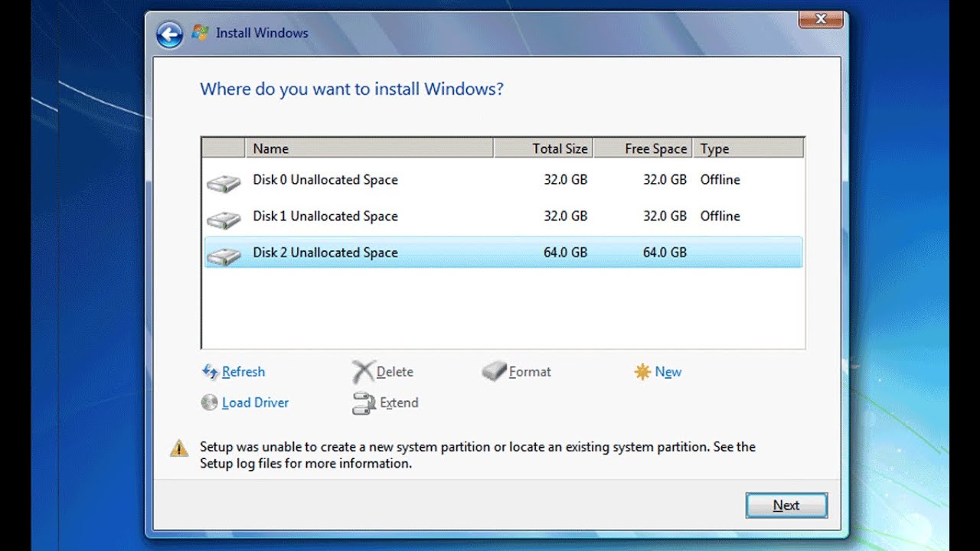980x551 pixels.
Task: Close the Install Windows dialog
Action: [821, 19]
